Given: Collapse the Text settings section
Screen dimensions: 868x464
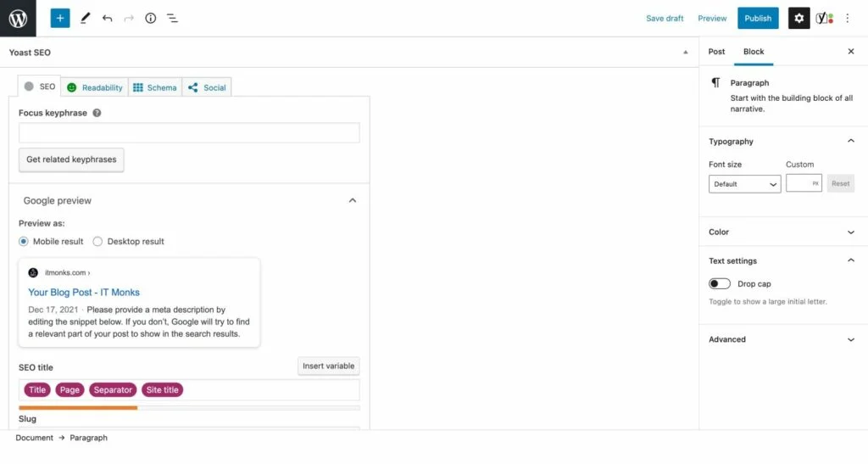Looking at the screenshot, I should 851,260.
